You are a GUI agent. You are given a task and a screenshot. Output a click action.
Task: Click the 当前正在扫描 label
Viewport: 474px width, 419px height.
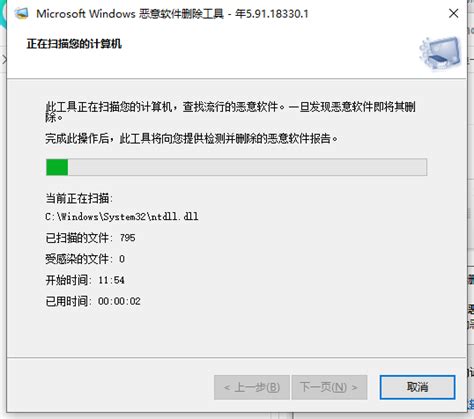click(79, 198)
